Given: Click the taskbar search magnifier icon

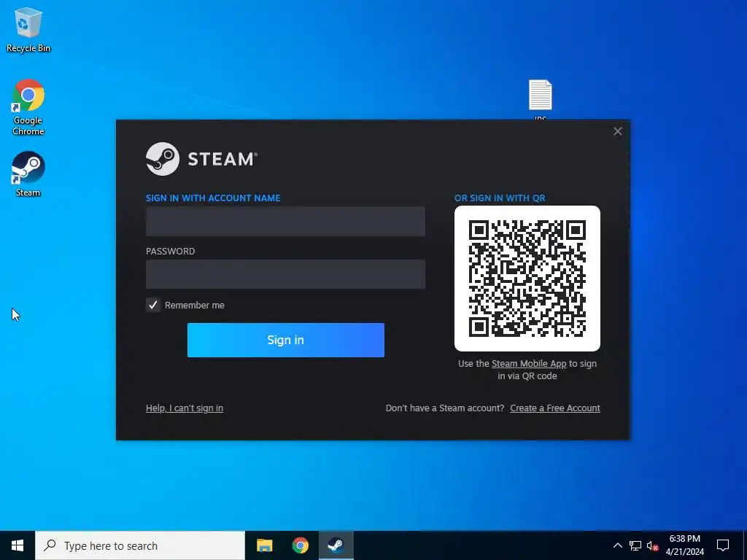Looking at the screenshot, I should point(50,545).
